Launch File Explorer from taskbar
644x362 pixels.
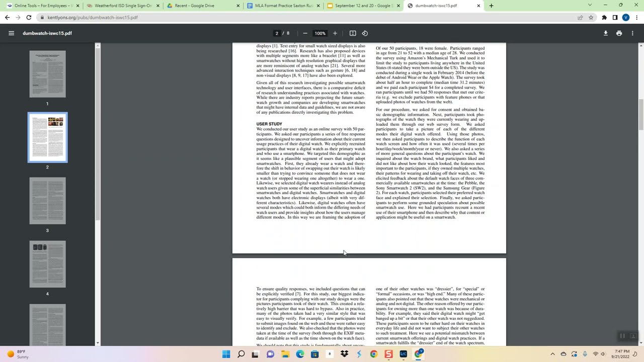coord(285,354)
